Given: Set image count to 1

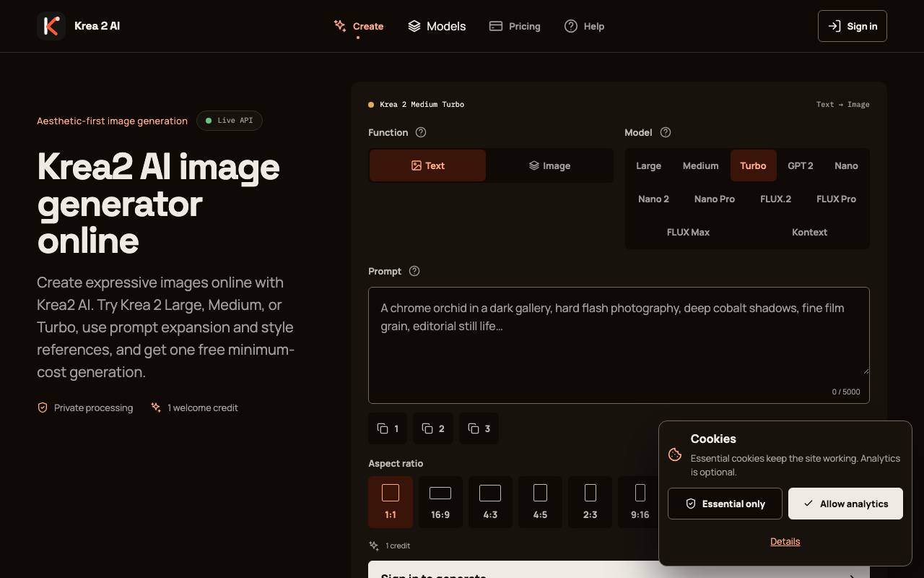Looking at the screenshot, I should (x=388, y=428).
